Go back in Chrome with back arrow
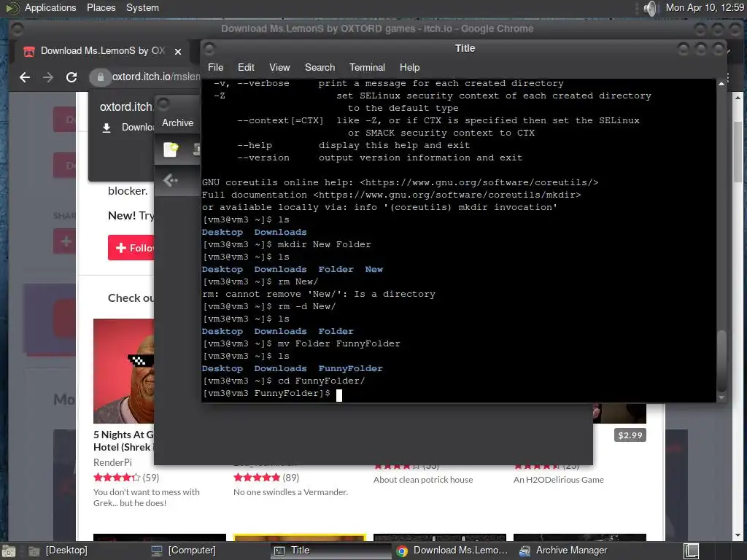The height and width of the screenshot is (560, 747). pyautogui.click(x=25, y=77)
